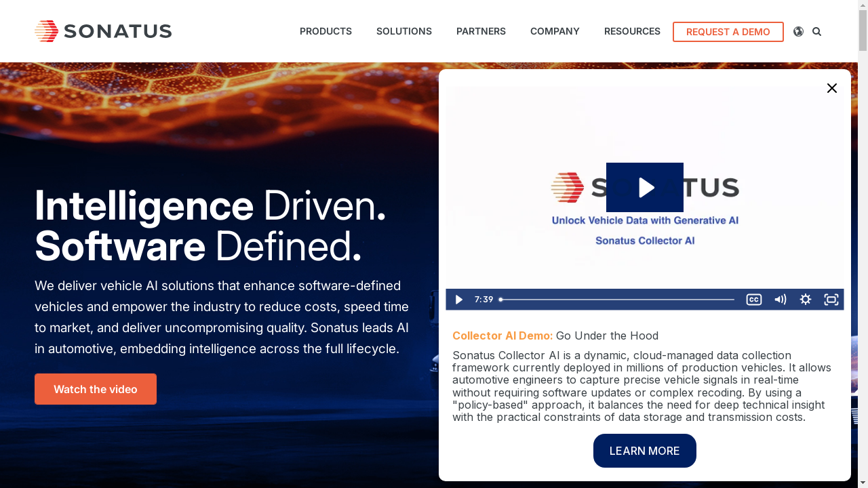Open the Products menu

(x=325, y=31)
